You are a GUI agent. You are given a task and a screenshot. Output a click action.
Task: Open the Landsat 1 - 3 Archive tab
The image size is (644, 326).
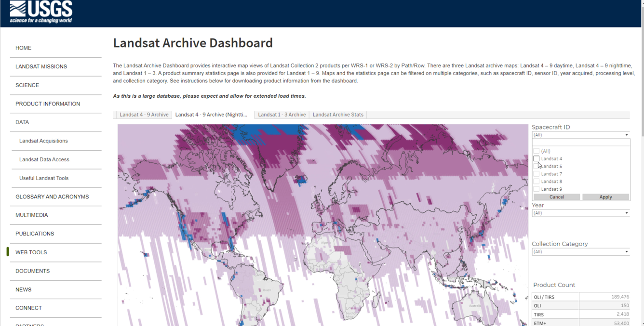282,115
